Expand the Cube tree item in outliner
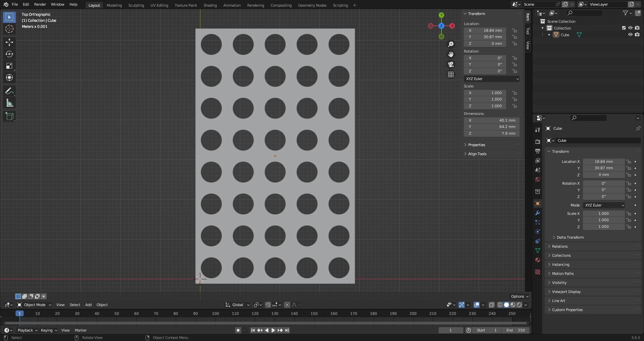The width and height of the screenshot is (644, 341). (x=549, y=35)
